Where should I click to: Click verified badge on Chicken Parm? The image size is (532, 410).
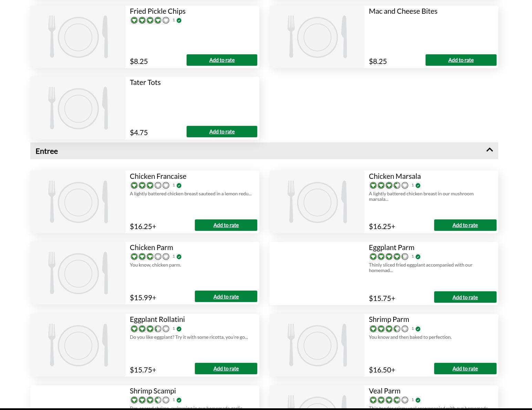click(x=179, y=257)
